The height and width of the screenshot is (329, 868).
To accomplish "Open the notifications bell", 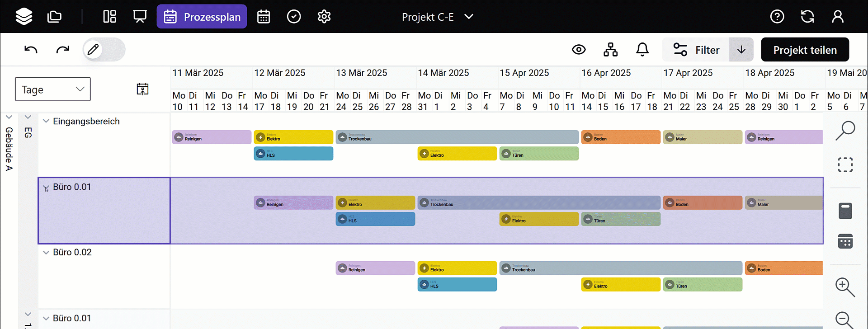I will click(642, 50).
